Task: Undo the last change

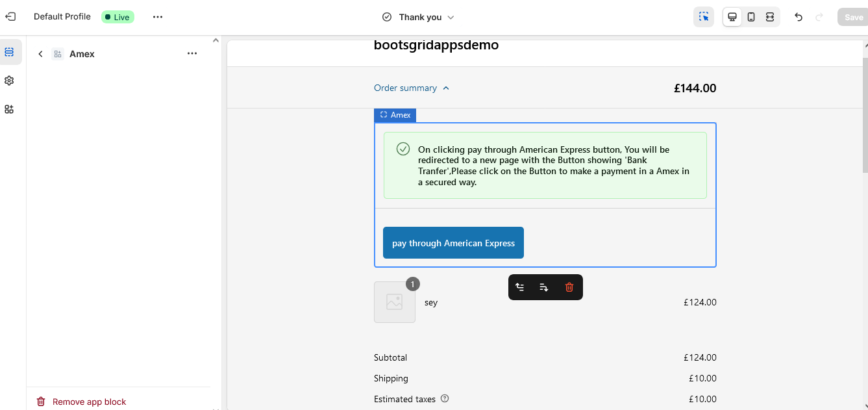Action: (x=799, y=18)
